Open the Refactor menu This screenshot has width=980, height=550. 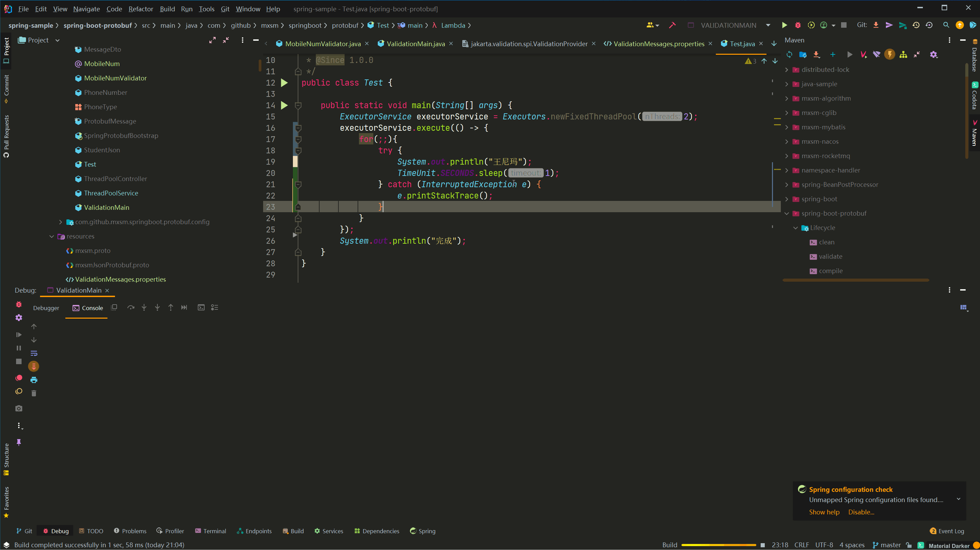pos(140,9)
